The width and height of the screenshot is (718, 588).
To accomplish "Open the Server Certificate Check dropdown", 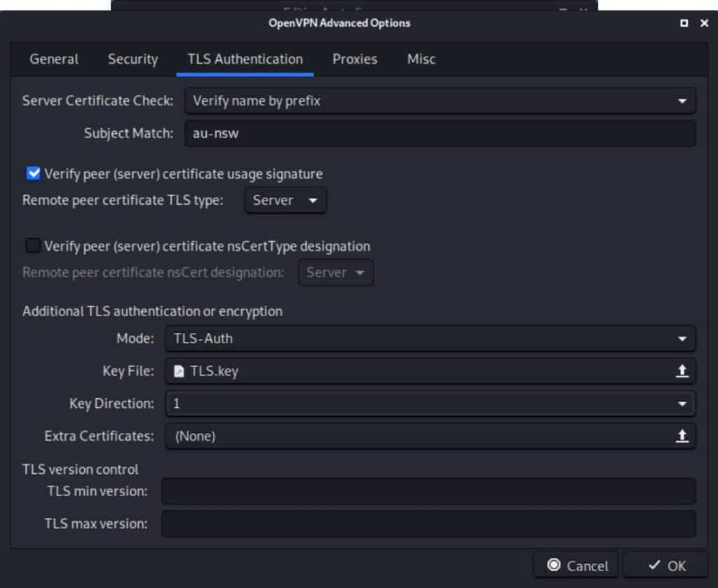I will coord(440,101).
